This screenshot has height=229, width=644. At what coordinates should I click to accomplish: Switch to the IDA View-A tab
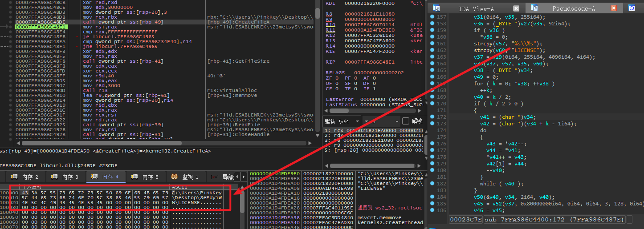[476, 8]
